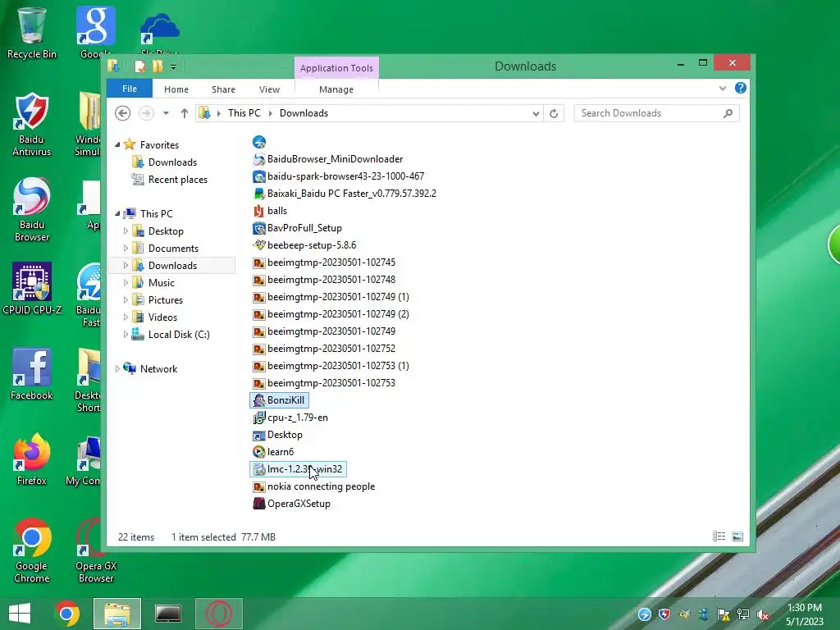Click the Baidu Antivirus shield tray icon
Image resolution: width=840 pixels, height=630 pixels.
[664, 614]
